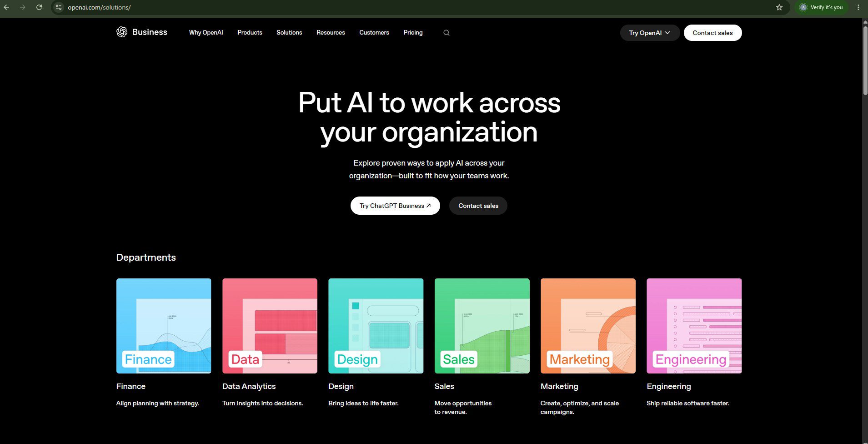Bookmark this page with the star icon

pos(779,7)
